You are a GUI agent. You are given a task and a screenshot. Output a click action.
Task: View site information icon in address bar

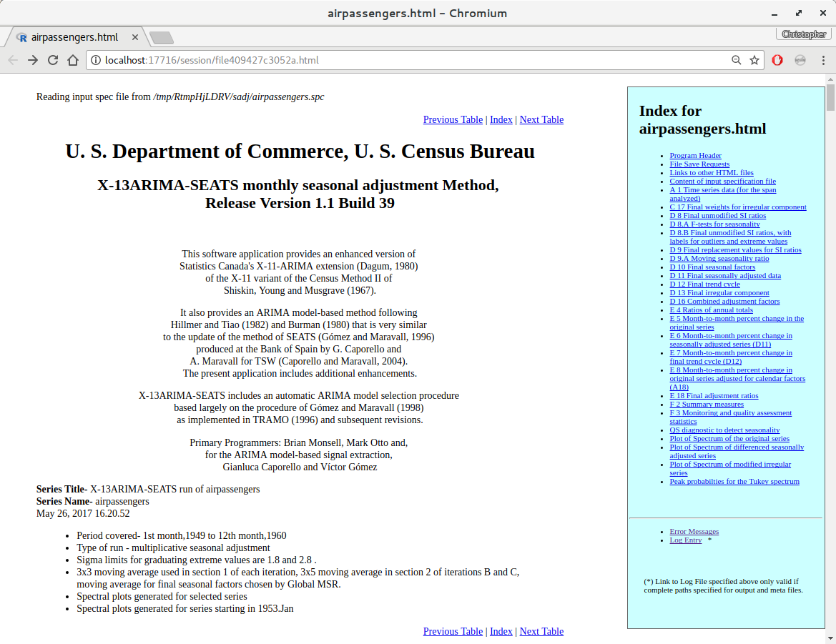(95, 60)
